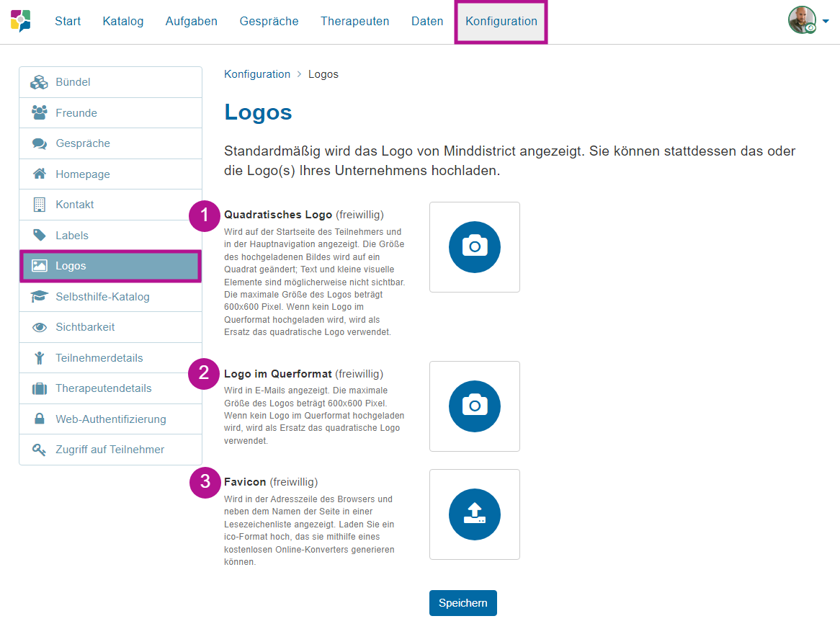Click the Gespräche speech bubbles sidebar icon
The width and height of the screenshot is (840, 629).
(x=39, y=143)
